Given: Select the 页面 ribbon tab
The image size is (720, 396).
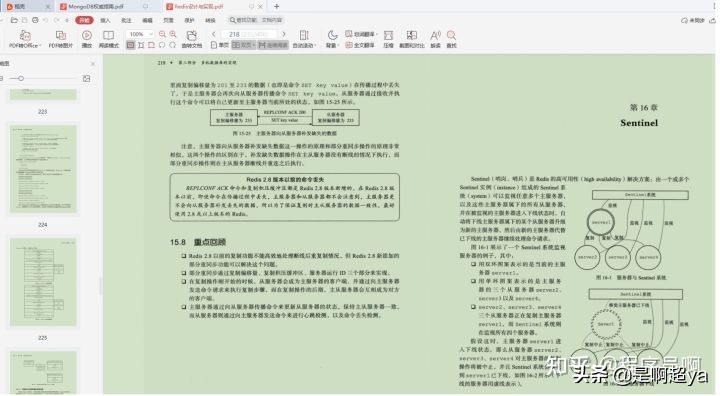Looking at the screenshot, I should tap(169, 20).
